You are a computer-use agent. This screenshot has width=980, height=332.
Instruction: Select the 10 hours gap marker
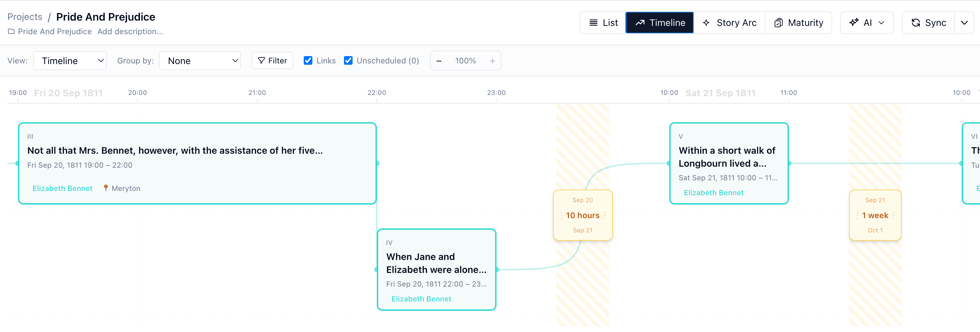[x=583, y=215]
